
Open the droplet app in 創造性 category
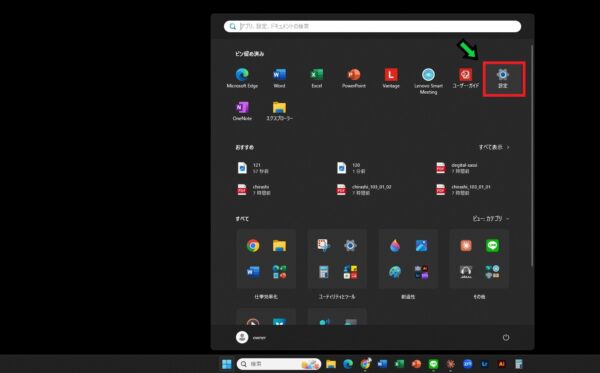[395, 245]
